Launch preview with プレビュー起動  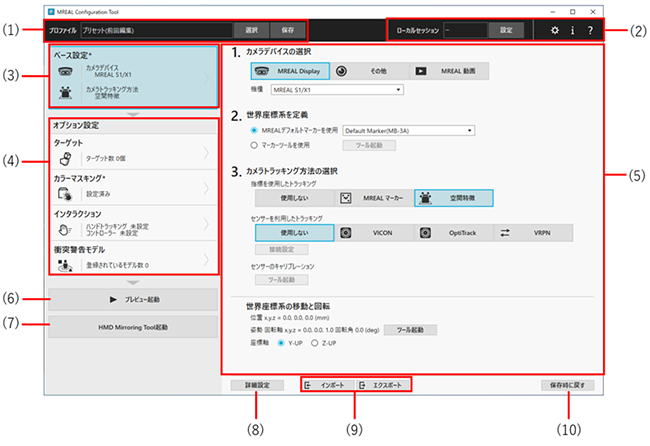133,299
